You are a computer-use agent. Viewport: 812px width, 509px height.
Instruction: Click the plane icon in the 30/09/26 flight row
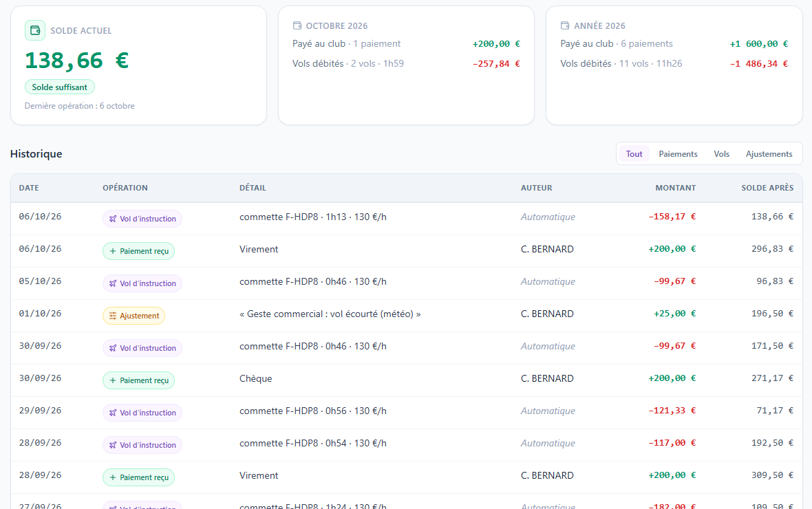click(x=113, y=349)
